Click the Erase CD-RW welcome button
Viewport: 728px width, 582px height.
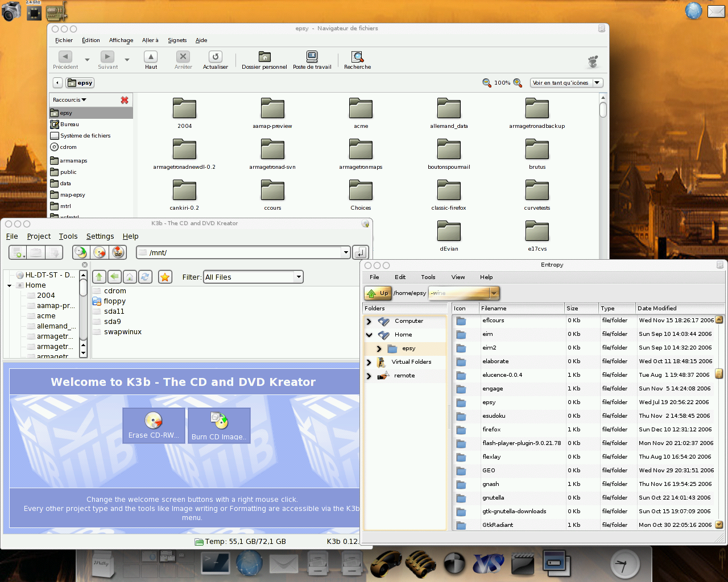click(x=154, y=426)
